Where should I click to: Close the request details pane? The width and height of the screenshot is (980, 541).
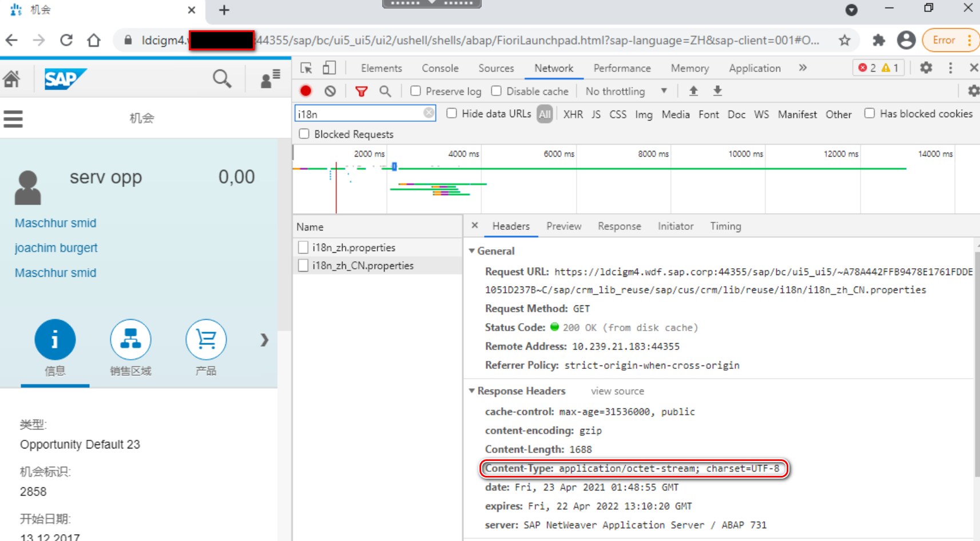(474, 226)
